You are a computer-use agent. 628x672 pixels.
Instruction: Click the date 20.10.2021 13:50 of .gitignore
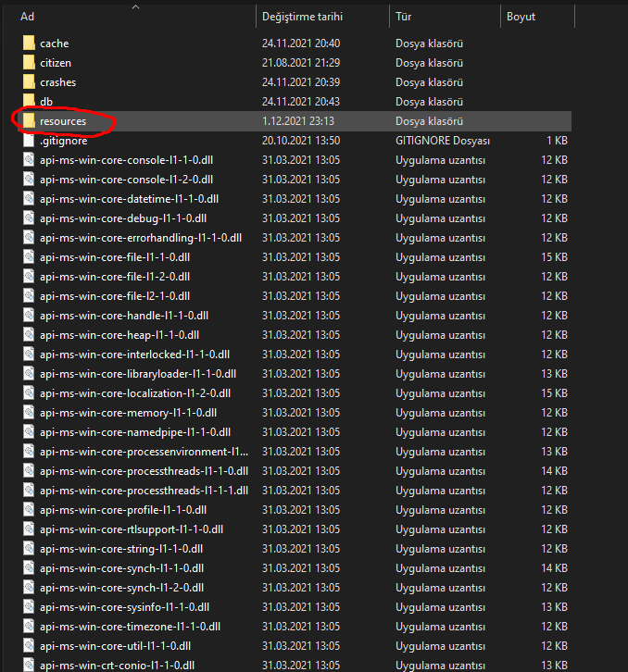click(301, 141)
